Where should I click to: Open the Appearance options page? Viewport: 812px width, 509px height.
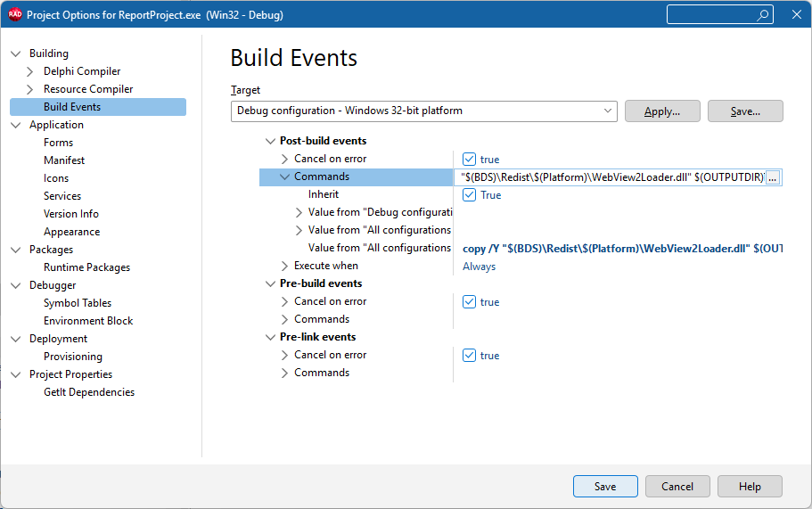point(71,232)
